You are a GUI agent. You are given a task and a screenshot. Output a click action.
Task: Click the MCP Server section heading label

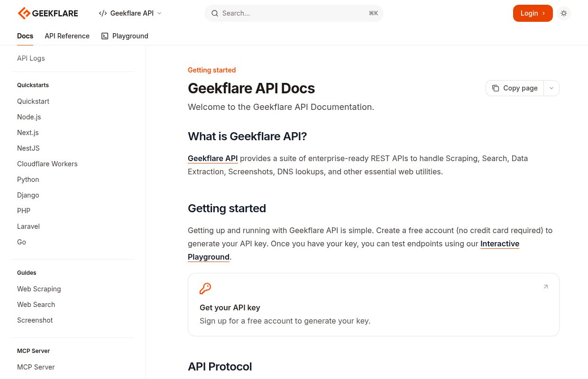coord(34,351)
